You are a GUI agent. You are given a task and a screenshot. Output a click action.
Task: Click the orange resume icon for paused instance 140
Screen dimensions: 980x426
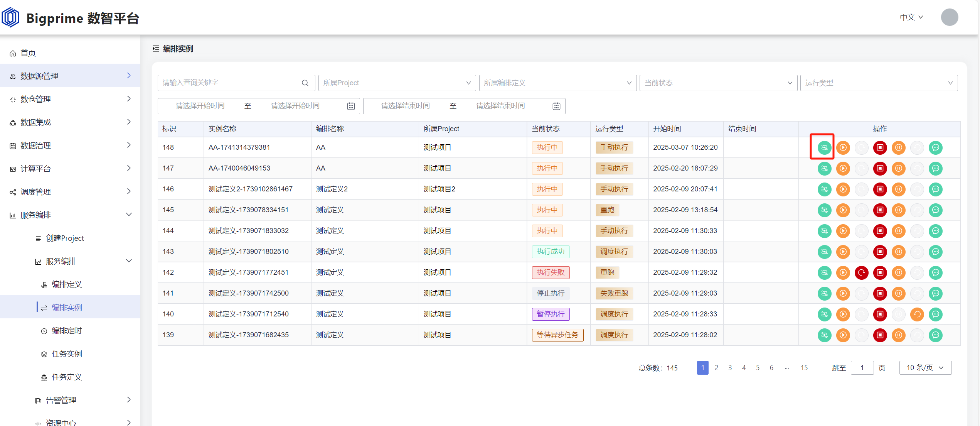tap(917, 314)
